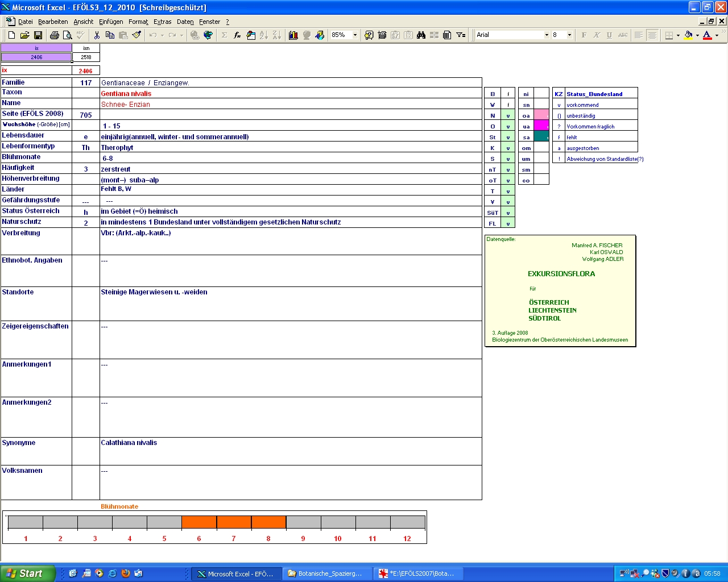Open the Fenster menu
The image size is (728, 582).
tap(209, 22)
